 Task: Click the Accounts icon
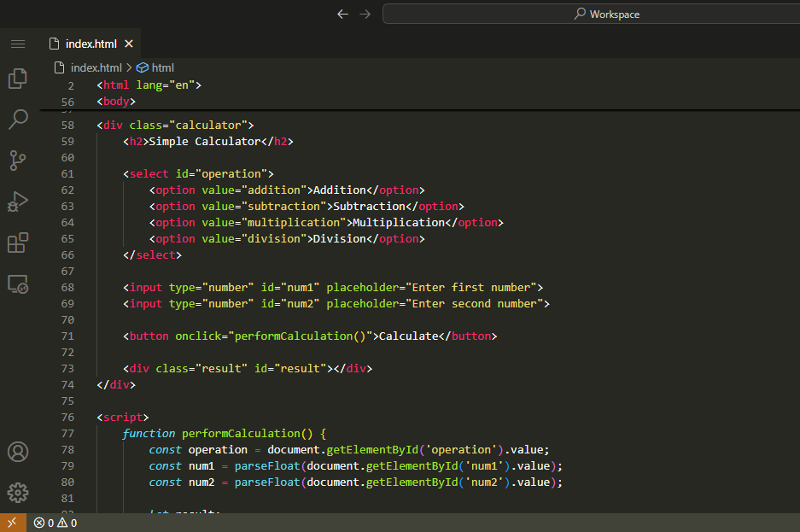click(18, 452)
